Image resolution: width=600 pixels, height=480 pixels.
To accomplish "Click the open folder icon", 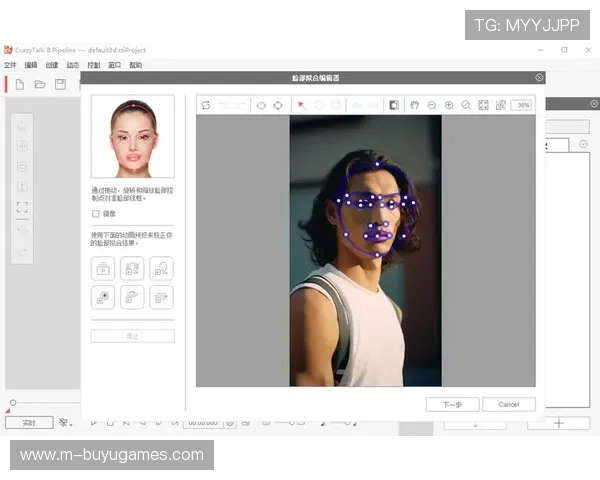I will tap(40, 84).
